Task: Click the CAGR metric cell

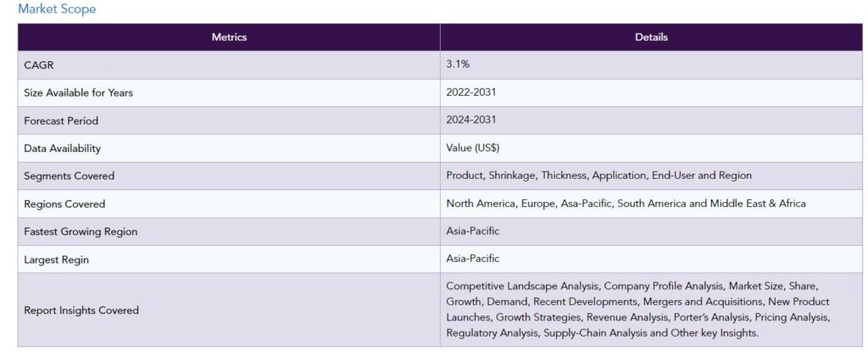Action: [x=229, y=64]
